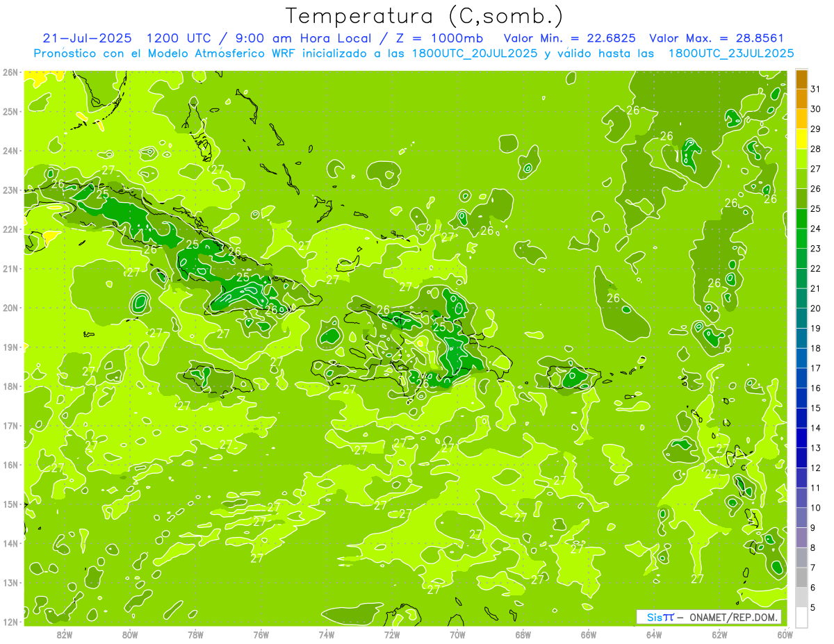The width and height of the screenshot is (834, 644).
Task: Click the "12" label on the color scale
Action: (x=816, y=468)
